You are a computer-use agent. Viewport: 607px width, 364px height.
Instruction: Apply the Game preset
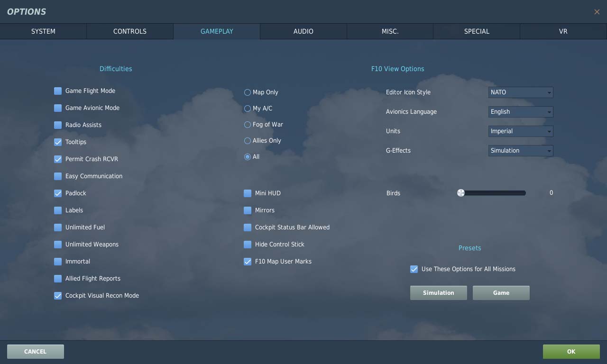(x=501, y=293)
